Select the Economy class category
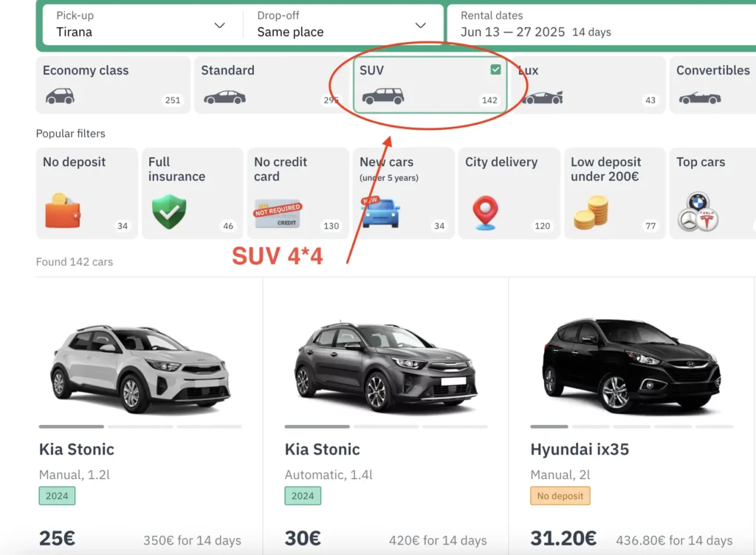 point(113,85)
